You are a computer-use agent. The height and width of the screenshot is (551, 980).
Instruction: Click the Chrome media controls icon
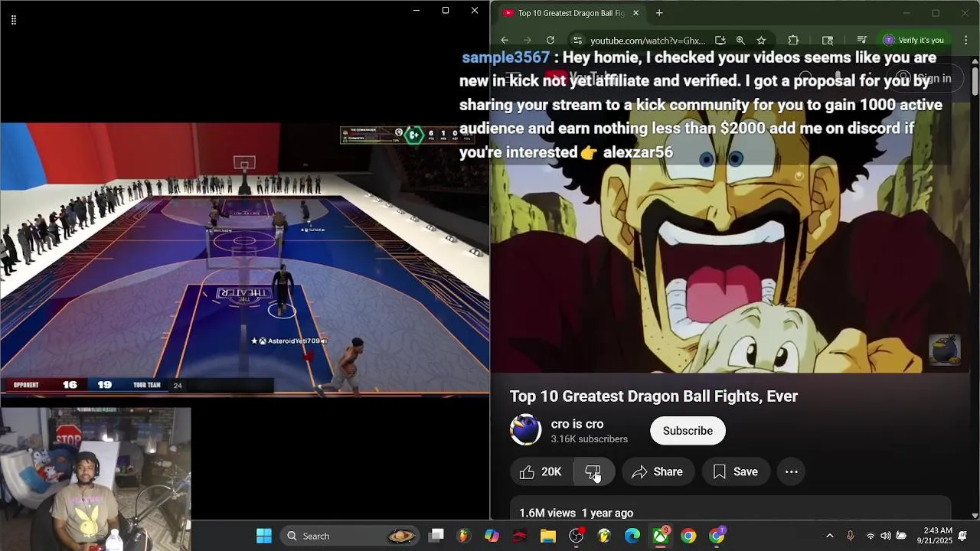pos(862,41)
